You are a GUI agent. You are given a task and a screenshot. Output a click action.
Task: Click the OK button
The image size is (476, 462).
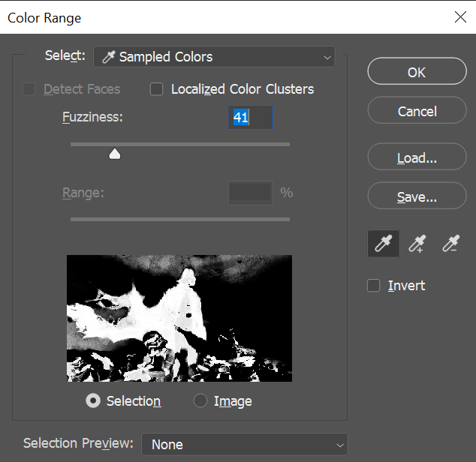417,71
